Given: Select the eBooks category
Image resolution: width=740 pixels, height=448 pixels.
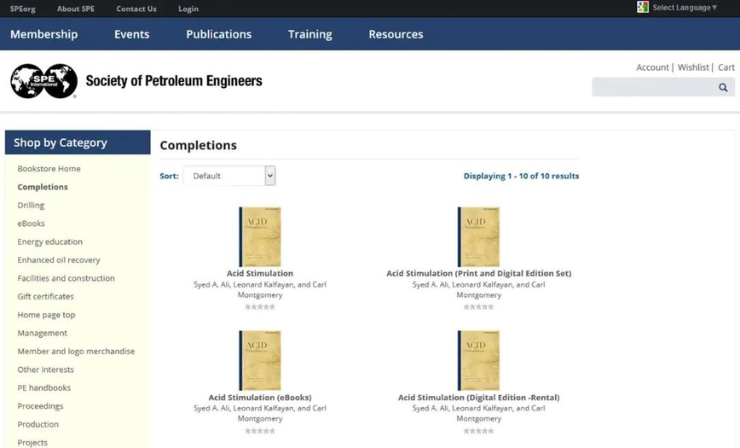Looking at the screenshot, I should click(x=31, y=223).
